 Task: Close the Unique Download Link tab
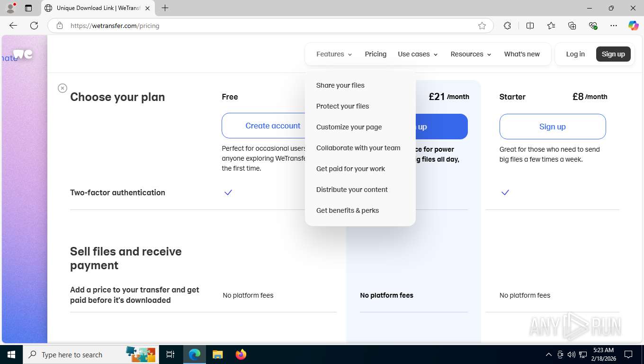click(x=147, y=8)
